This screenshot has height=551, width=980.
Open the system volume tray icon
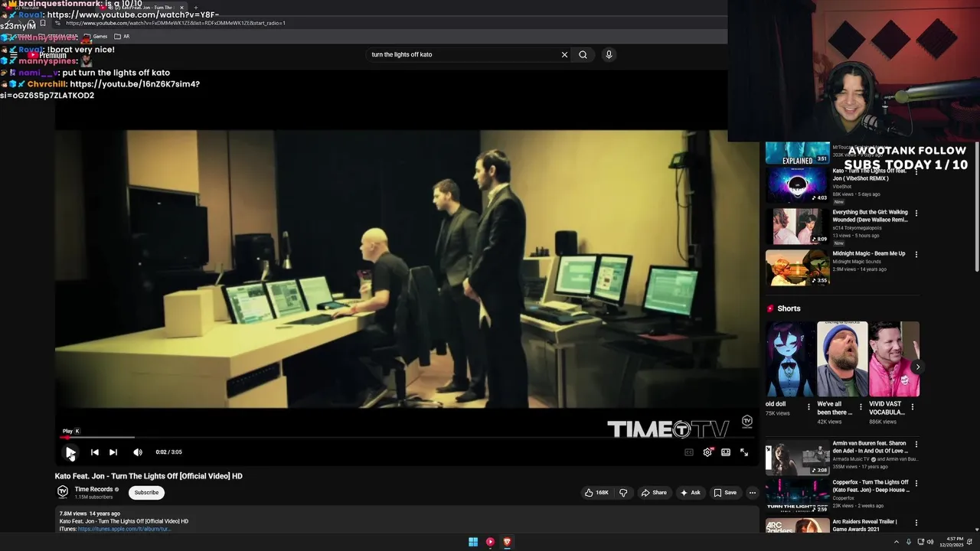[930, 542]
